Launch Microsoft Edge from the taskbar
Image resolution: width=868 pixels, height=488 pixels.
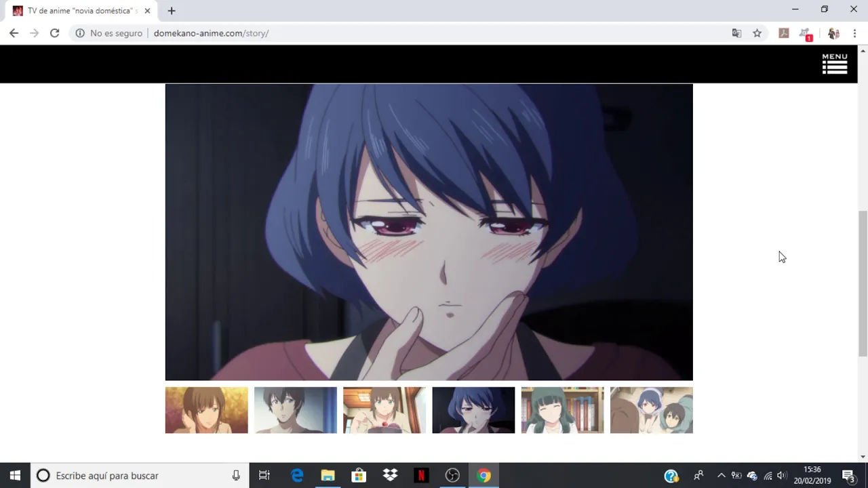point(297,475)
